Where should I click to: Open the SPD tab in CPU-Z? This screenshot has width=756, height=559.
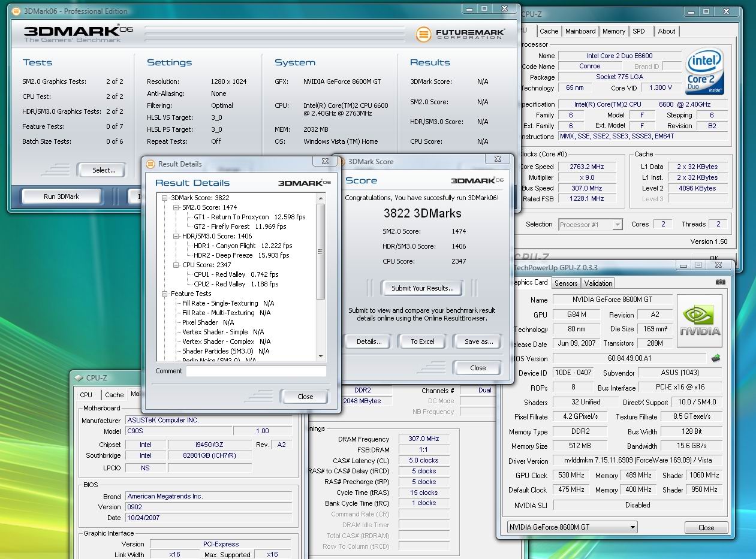tap(639, 31)
